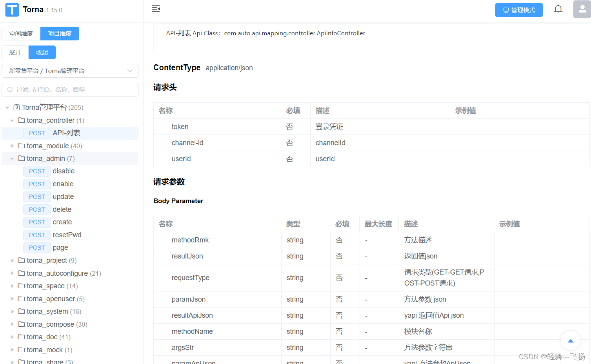
Task: Open the notifications bell
Action: (558, 9)
